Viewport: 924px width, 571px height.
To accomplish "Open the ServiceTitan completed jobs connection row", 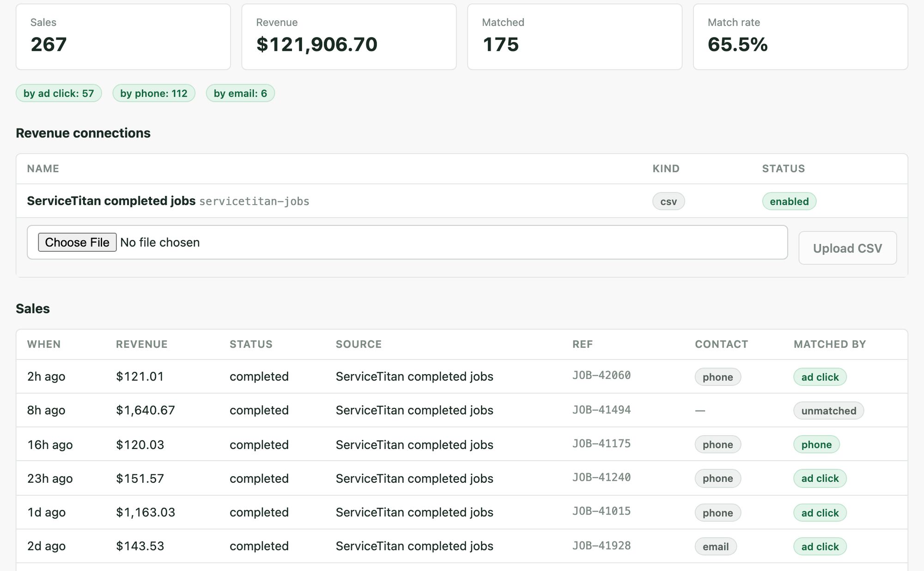I will [462, 201].
